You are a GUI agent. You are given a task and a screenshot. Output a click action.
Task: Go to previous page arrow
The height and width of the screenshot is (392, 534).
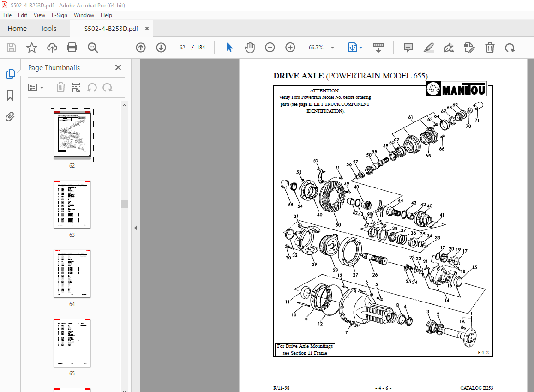[141, 48]
